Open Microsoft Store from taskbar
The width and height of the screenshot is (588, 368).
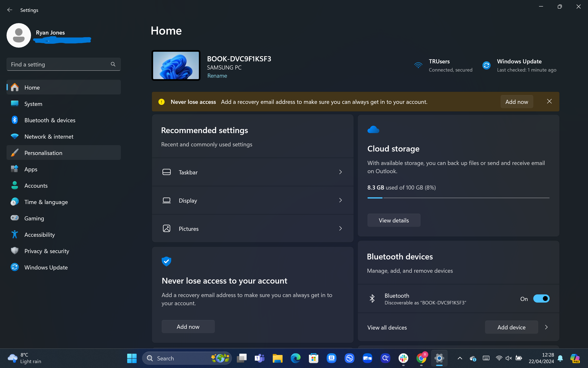[313, 358]
